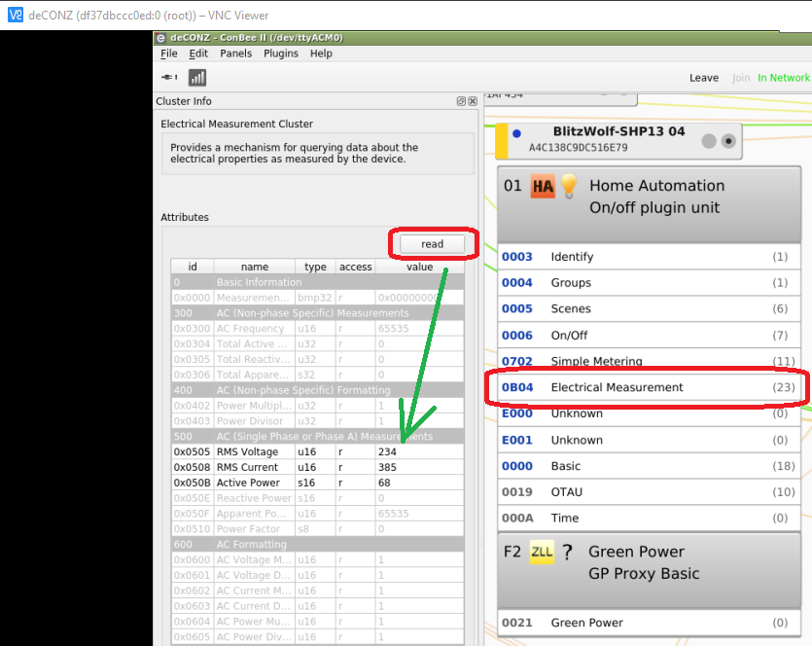Click the RMS Voltage value 234
This screenshot has height=646, width=812.
(x=387, y=451)
